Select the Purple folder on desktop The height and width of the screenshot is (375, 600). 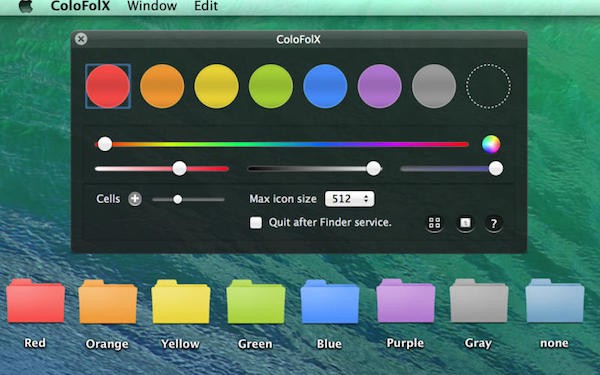405,301
